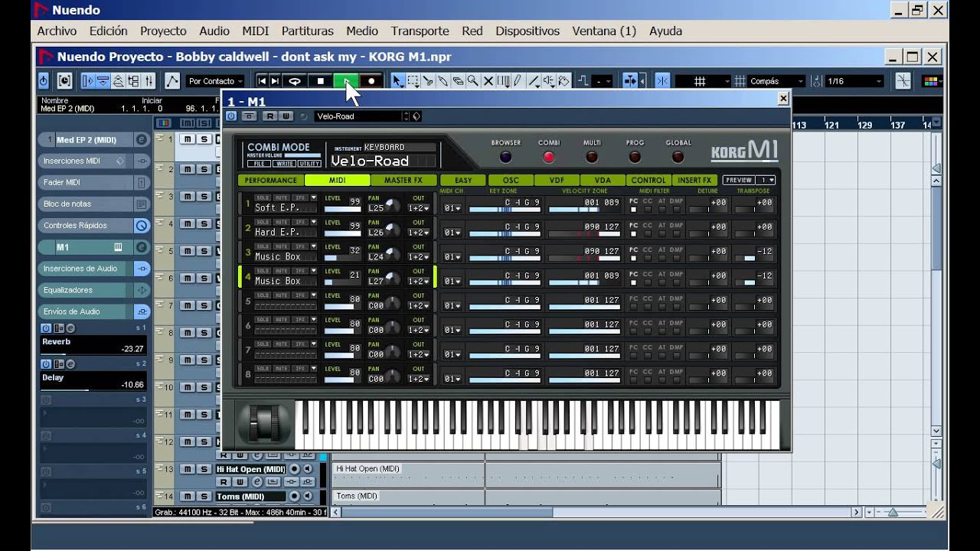Select the Zoom magnifier tool
This screenshot has width=980, height=551.
pyautogui.click(x=472, y=80)
